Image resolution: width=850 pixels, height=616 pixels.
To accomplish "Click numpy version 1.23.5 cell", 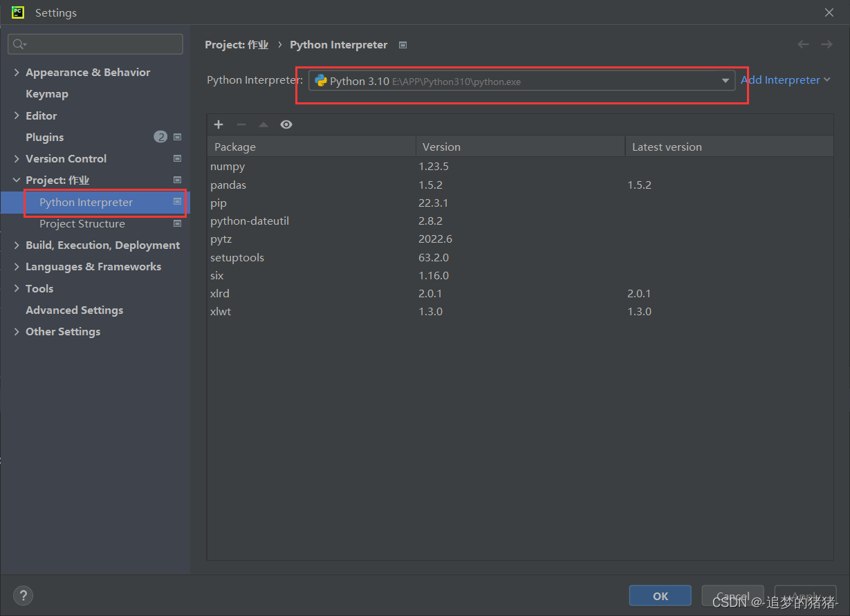I will [434, 167].
